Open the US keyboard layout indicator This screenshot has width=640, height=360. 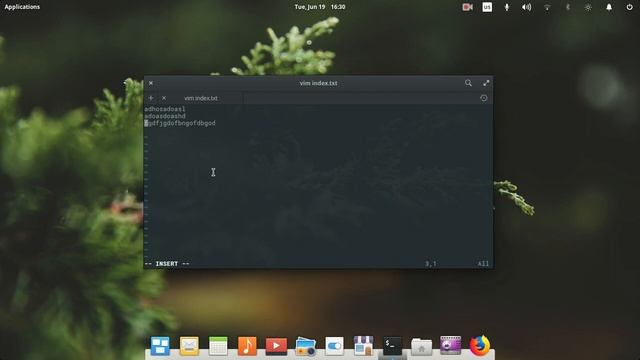(487, 7)
